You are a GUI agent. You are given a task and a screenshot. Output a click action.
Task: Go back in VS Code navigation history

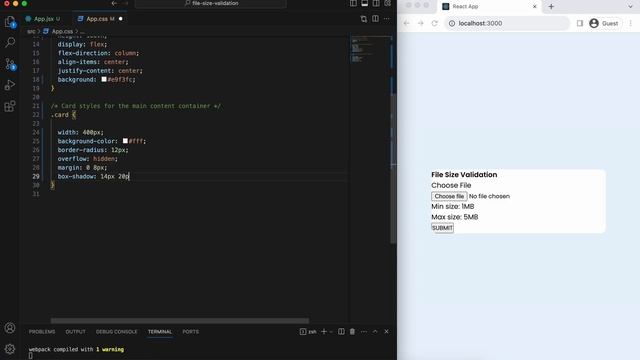click(114, 3)
